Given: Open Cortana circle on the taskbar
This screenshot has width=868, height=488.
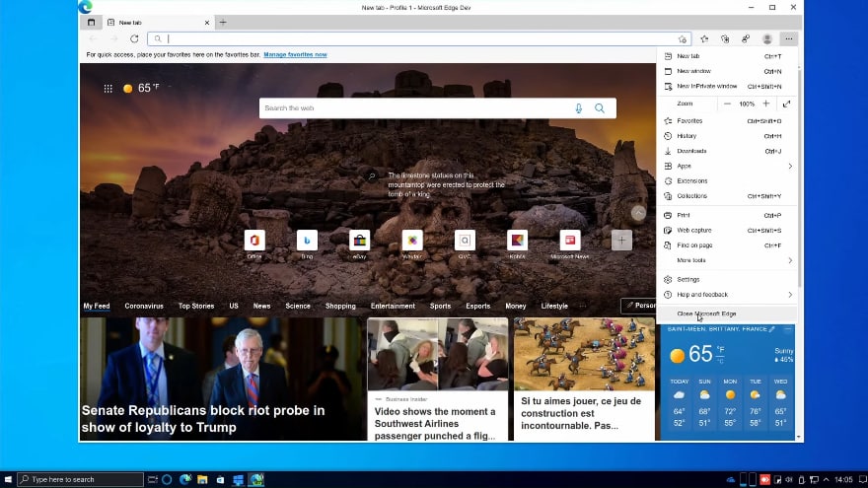Looking at the screenshot, I should tap(167, 479).
